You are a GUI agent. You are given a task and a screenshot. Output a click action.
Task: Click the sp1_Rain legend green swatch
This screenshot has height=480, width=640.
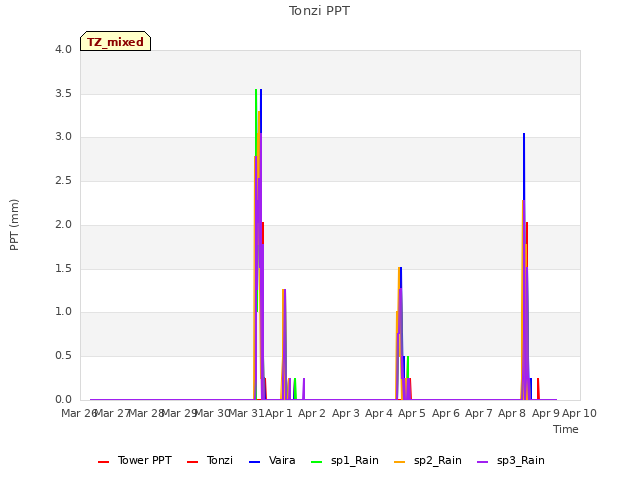click(x=316, y=462)
